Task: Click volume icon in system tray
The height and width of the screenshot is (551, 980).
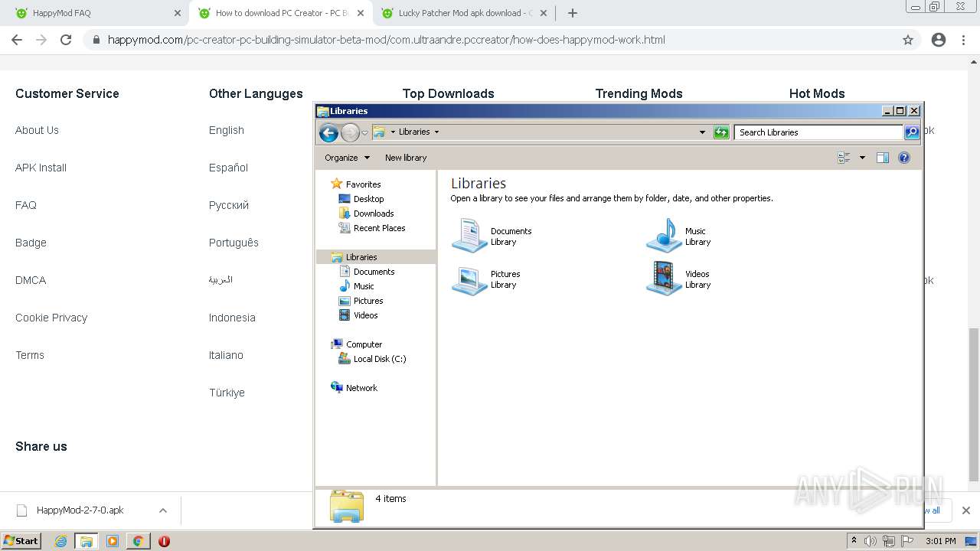Action: 871,541
